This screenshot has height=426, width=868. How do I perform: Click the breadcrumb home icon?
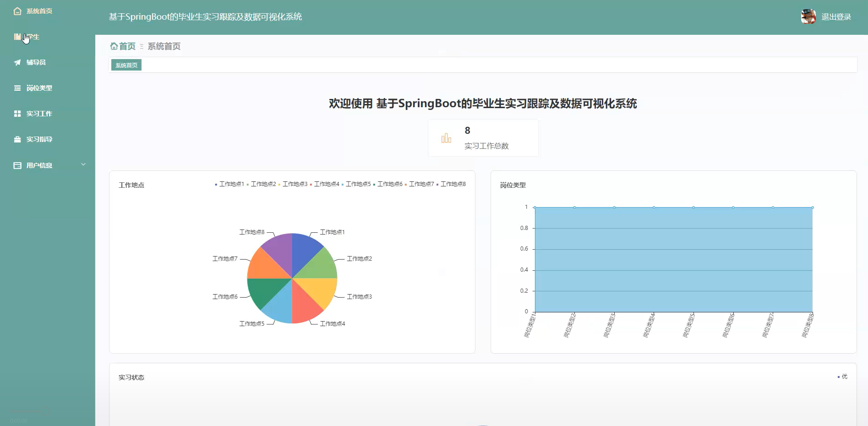[114, 46]
